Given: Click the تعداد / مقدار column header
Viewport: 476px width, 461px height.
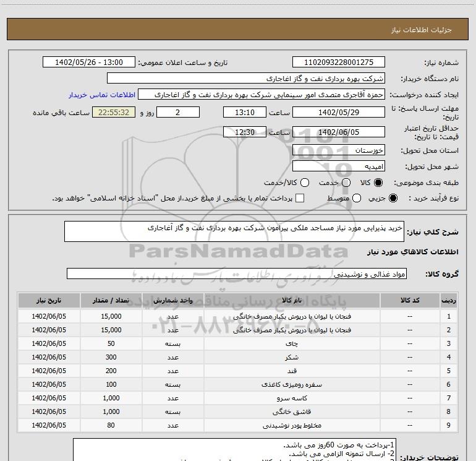Looking at the screenshot, I should 111,300.
